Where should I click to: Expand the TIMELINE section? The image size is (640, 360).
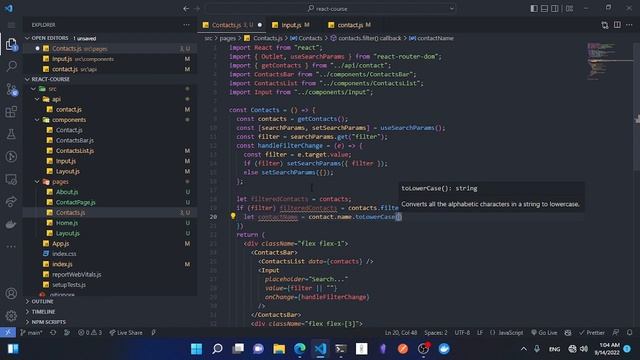click(110, 311)
